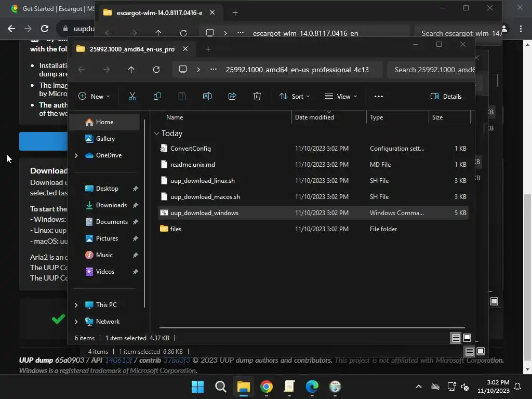Open taskbar Search

point(220,387)
